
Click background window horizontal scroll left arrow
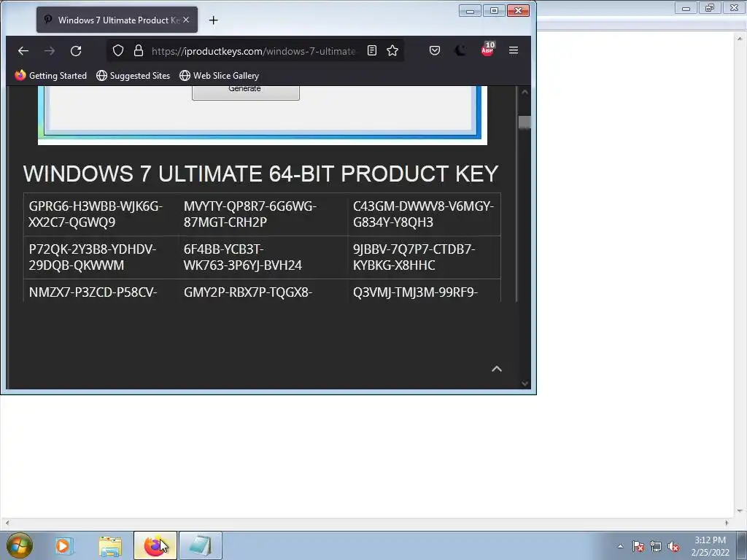click(7, 523)
